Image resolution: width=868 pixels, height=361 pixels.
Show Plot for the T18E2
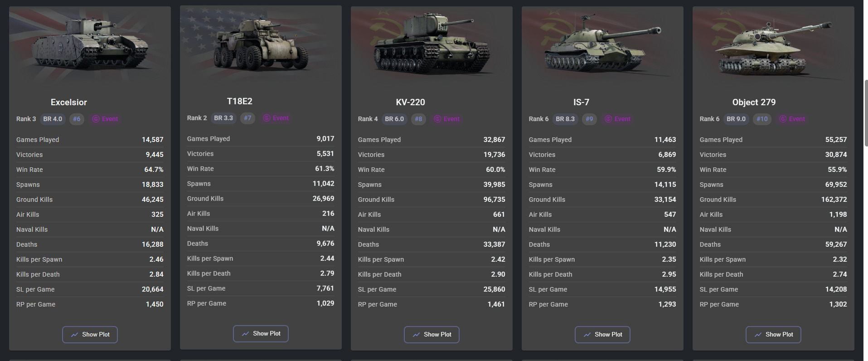(261, 334)
